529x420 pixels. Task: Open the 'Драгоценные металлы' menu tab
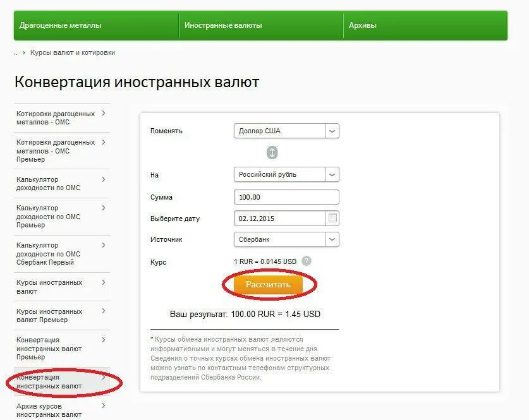pyautogui.click(x=96, y=25)
